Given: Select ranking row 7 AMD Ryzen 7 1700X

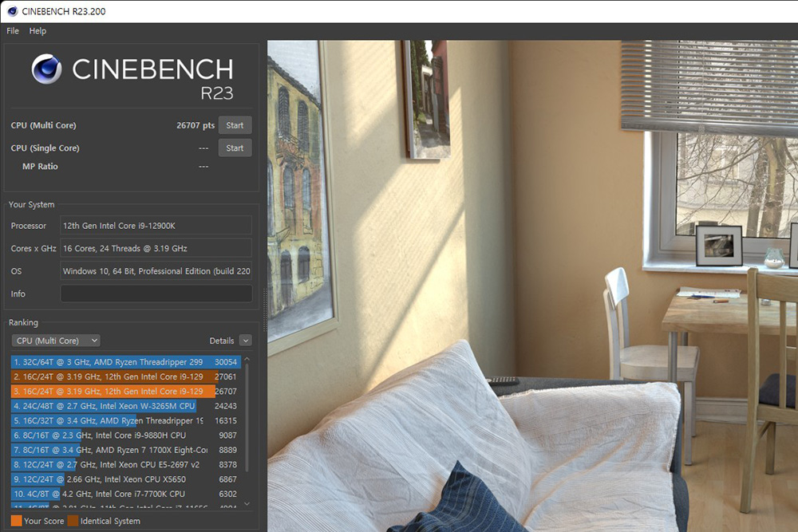Looking at the screenshot, I should 125,450.
